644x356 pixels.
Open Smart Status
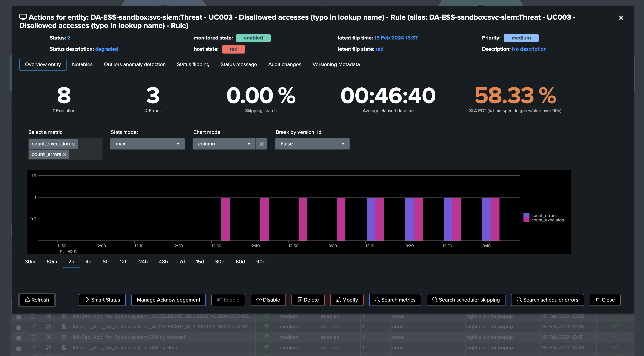click(102, 300)
